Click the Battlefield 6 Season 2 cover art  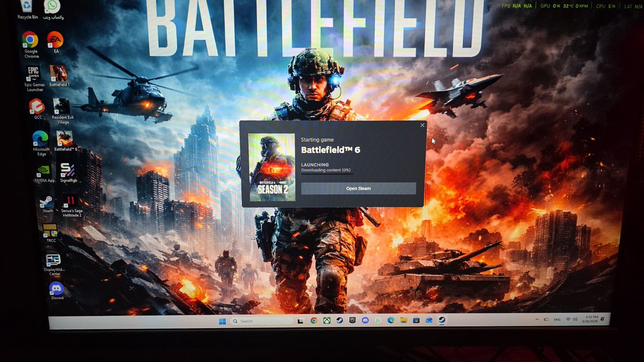click(272, 167)
